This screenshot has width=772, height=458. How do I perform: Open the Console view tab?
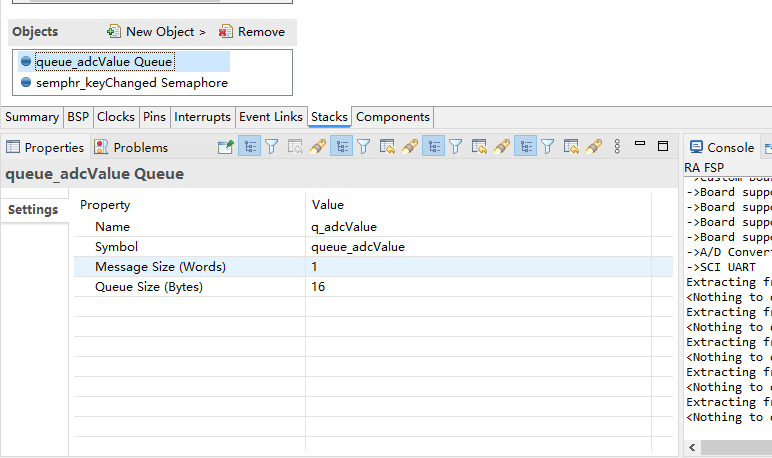pos(722,147)
